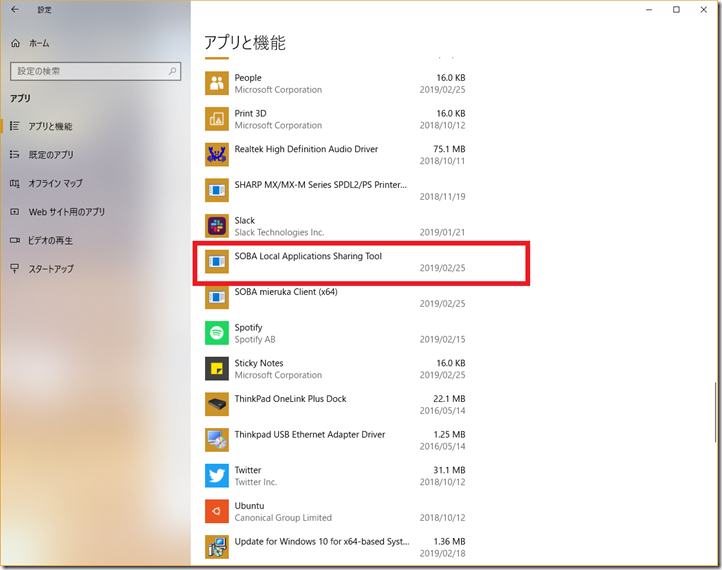This screenshot has height=570, width=722.
Task: Open アプリと機能 in the sidebar
Action: pyautogui.click(x=50, y=126)
